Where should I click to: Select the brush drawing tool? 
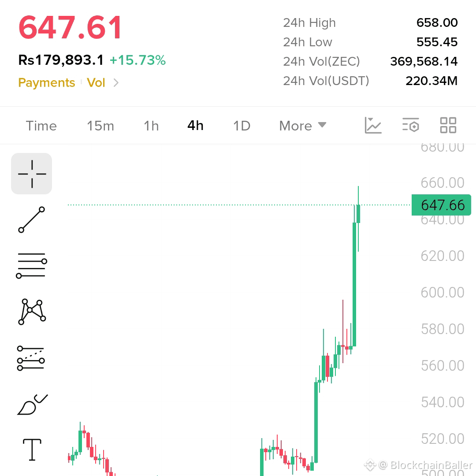[33, 404]
